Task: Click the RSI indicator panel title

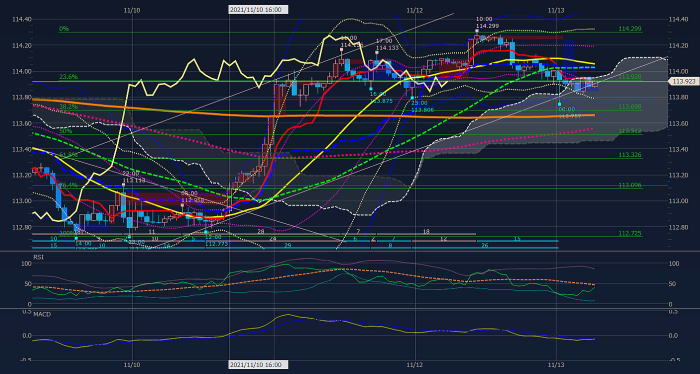Action: point(38,257)
